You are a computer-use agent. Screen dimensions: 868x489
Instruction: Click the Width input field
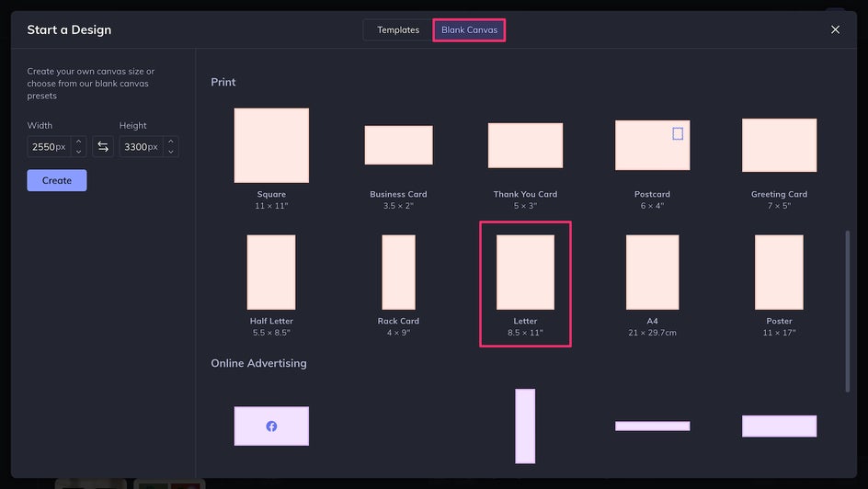point(50,146)
